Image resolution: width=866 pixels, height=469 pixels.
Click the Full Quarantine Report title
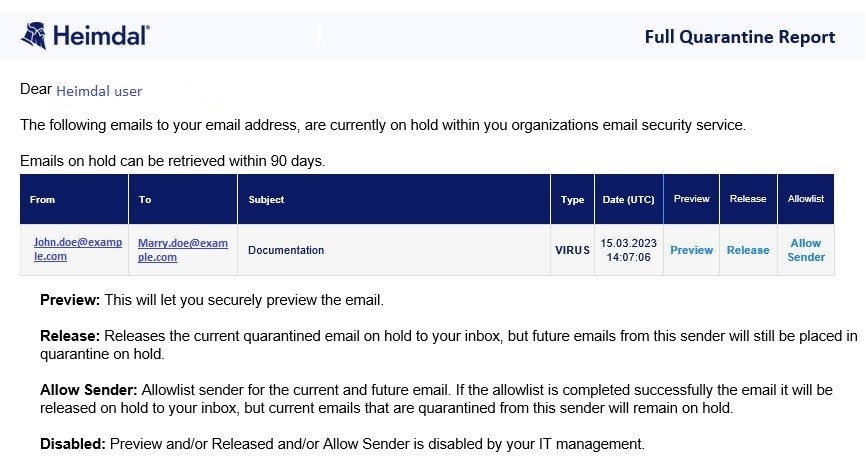[740, 37]
